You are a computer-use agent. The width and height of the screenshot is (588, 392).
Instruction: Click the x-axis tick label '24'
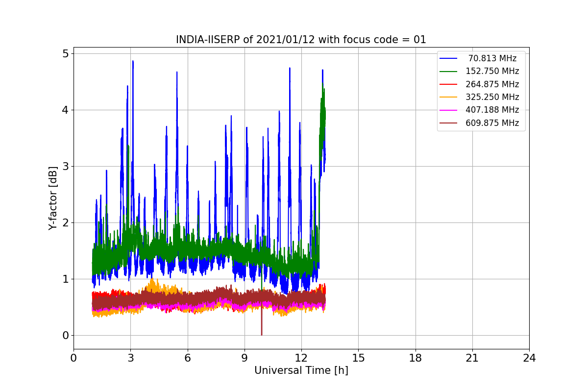pos(529,358)
